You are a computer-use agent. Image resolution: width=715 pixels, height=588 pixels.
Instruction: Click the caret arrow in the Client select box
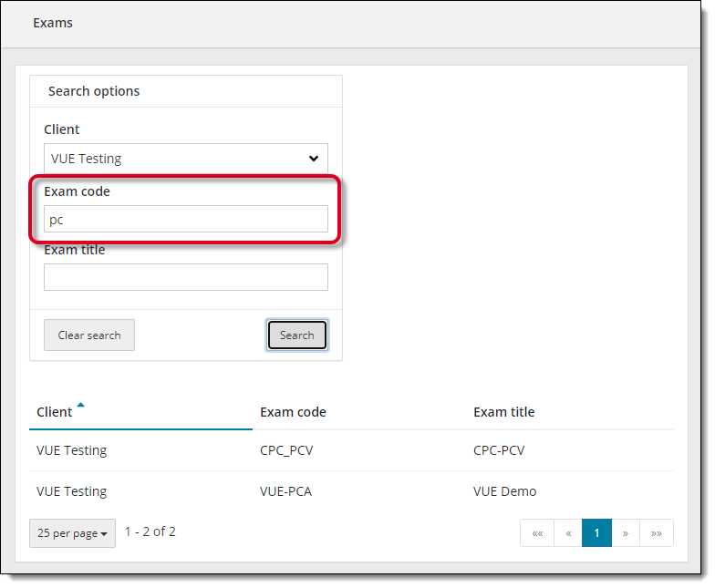click(313, 159)
